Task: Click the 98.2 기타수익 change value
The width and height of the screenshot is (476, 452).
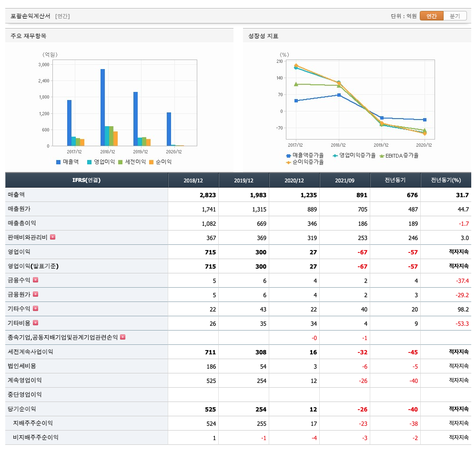Action: tap(463, 310)
